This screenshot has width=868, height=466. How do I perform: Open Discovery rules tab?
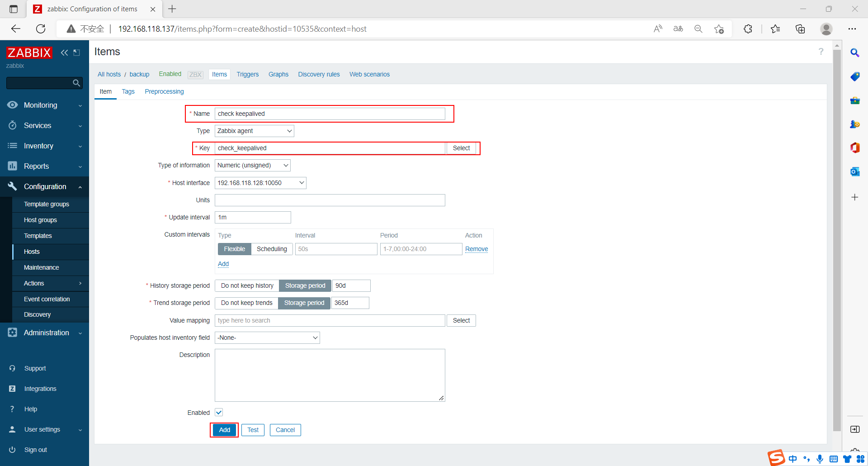pyautogui.click(x=319, y=74)
